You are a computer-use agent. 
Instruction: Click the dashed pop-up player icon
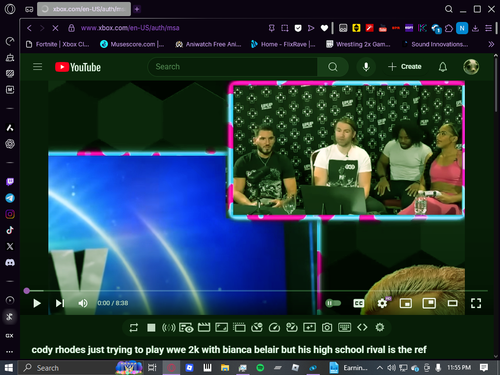(x=239, y=327)
